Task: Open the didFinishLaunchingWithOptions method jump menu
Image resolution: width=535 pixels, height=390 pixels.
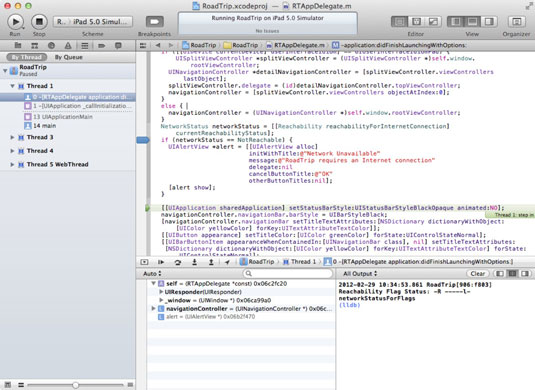Action: pos(399,45)
